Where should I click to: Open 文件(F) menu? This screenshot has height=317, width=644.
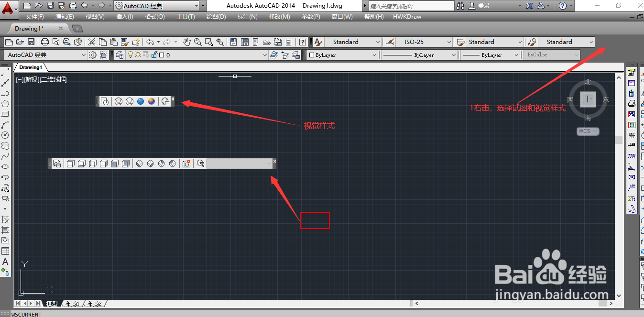point(35,16)
